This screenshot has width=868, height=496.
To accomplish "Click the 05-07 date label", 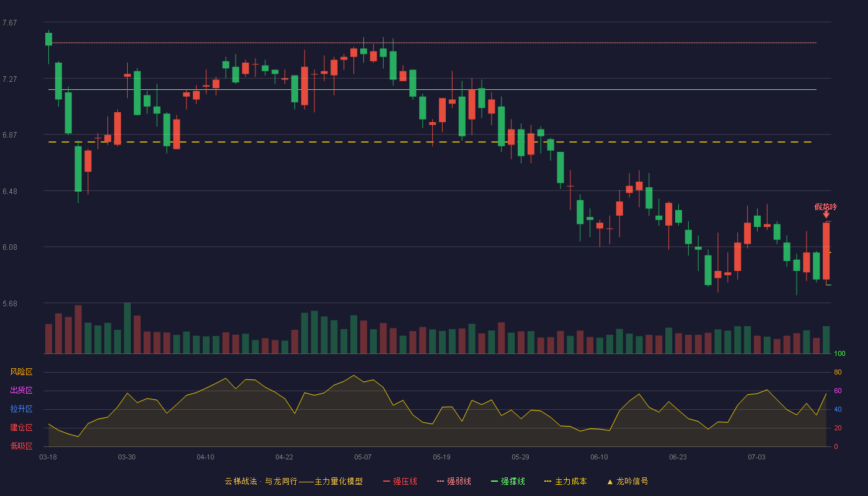I will [363, 457].
